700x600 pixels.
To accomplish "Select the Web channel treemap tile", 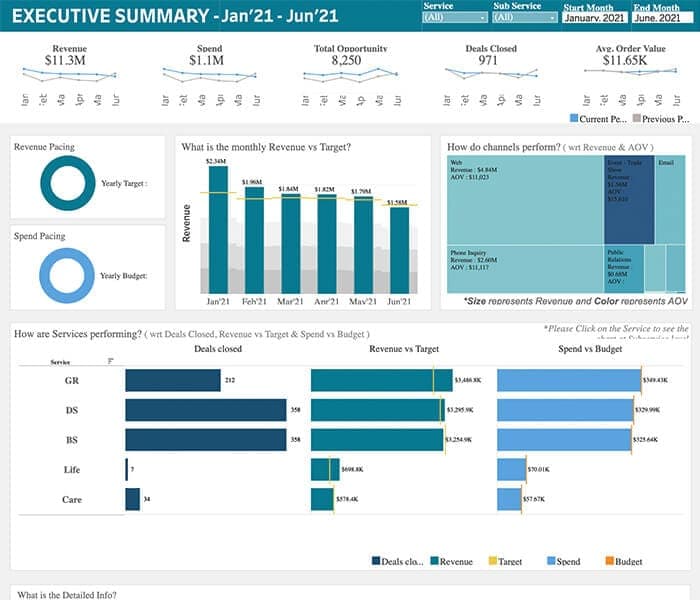I will [525, 199].
